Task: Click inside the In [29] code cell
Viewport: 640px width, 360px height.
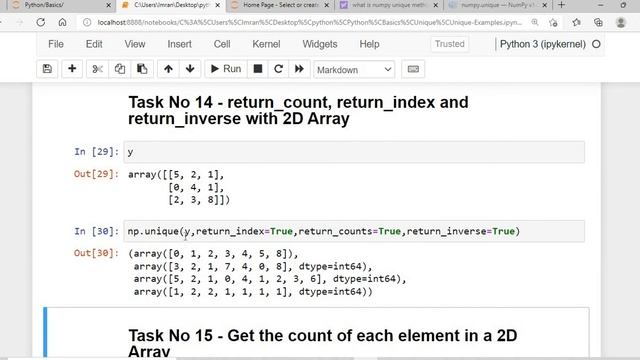Action: point(354,152)
